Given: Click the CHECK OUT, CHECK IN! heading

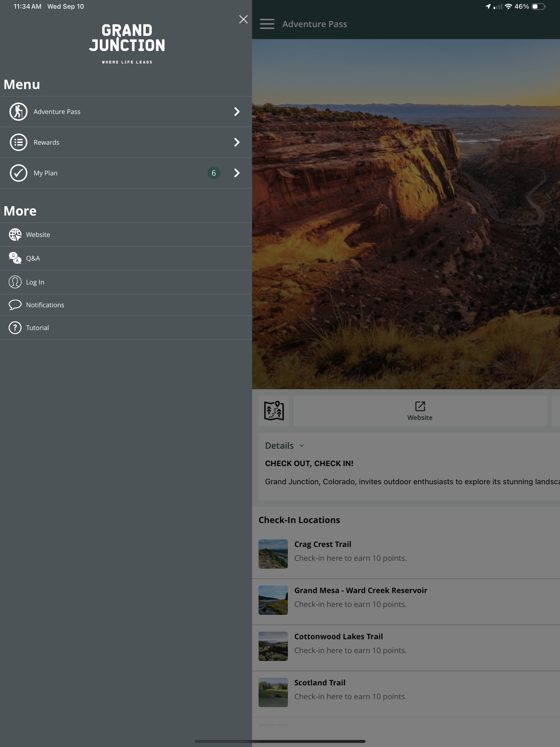Looking at the screenshot, I should point(309,463).
